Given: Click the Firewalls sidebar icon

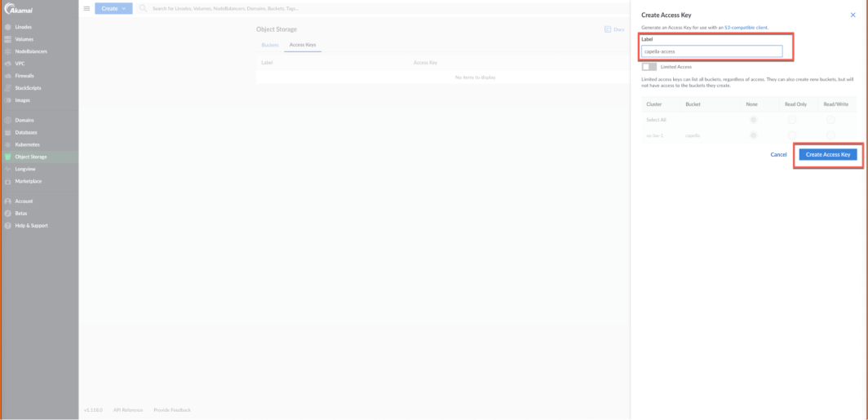Looking at the screenshot, I should (8, 76).
